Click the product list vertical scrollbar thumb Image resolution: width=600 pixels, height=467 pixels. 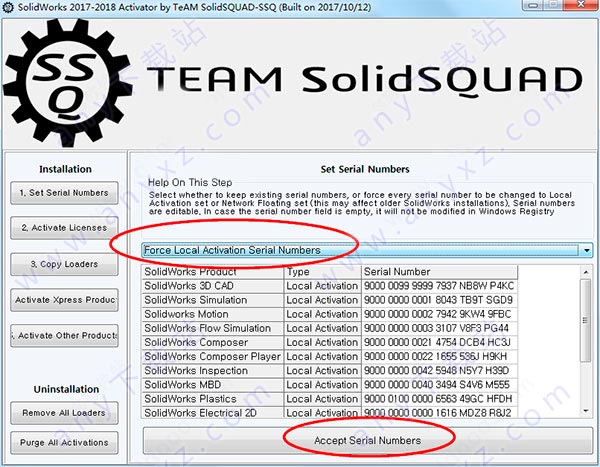[x=586, y=320]
